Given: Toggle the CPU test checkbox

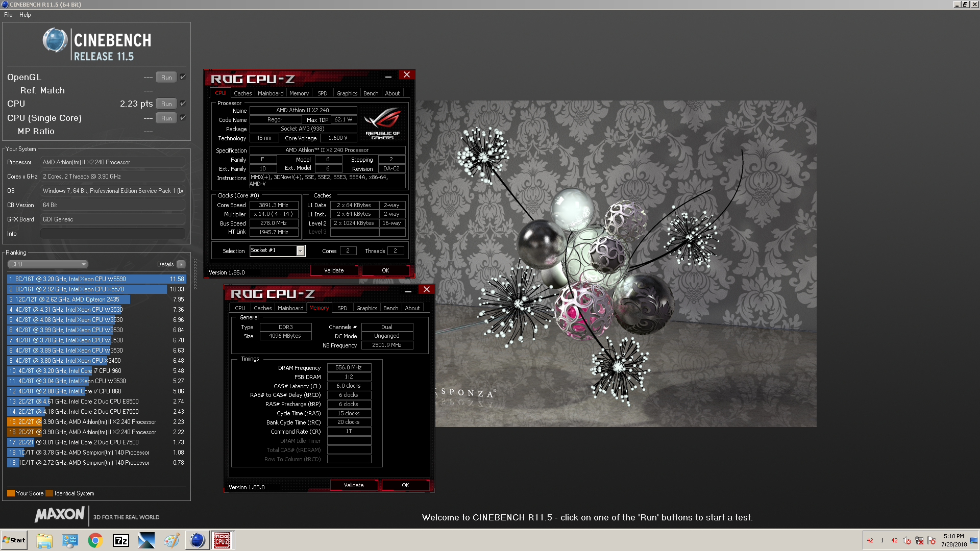Looking at the screenshot, I should pyautogui.click(x=183, y=104).
